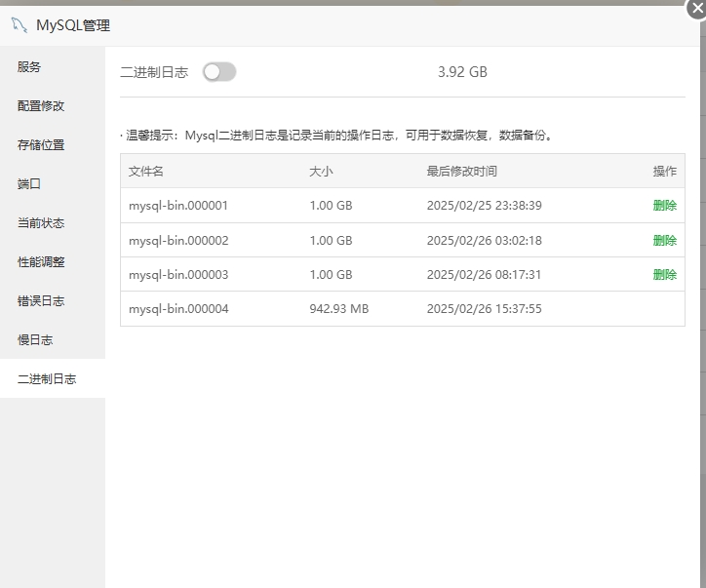The image size is (706, 588).
Task: Click file name mysql-bin.000001
Action: 178,206
